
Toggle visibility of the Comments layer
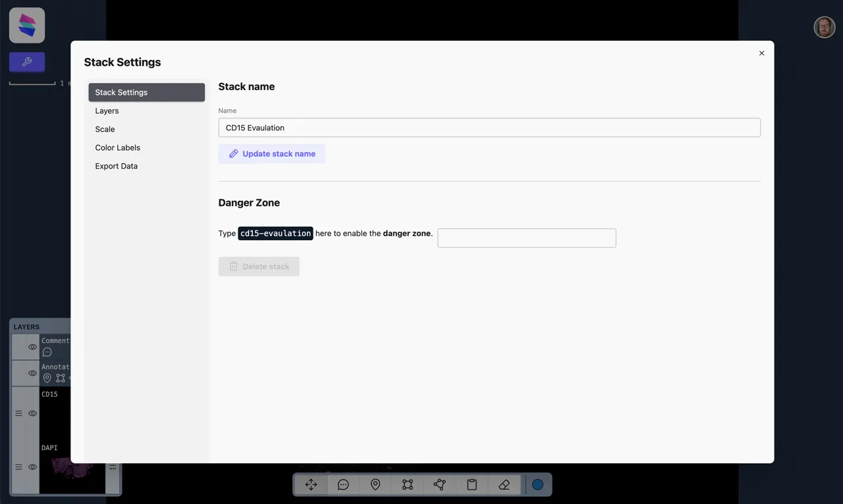32,347
